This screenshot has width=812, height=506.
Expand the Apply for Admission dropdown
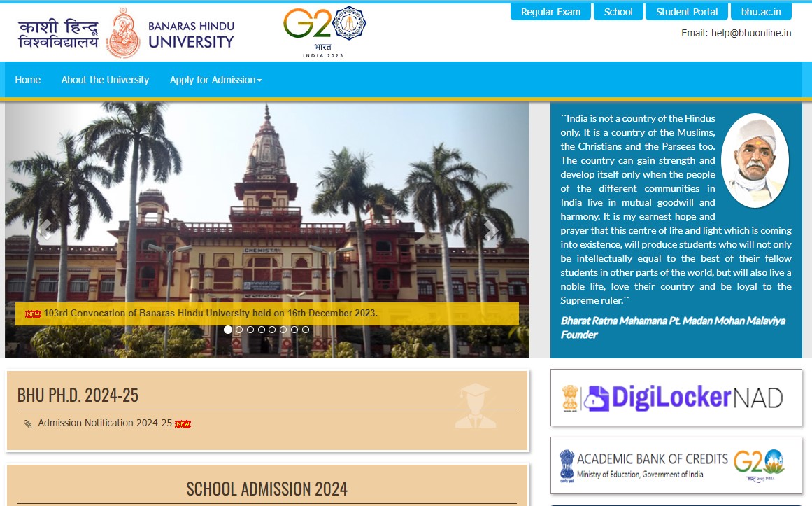pyautogui.click(x=215, y=80)
